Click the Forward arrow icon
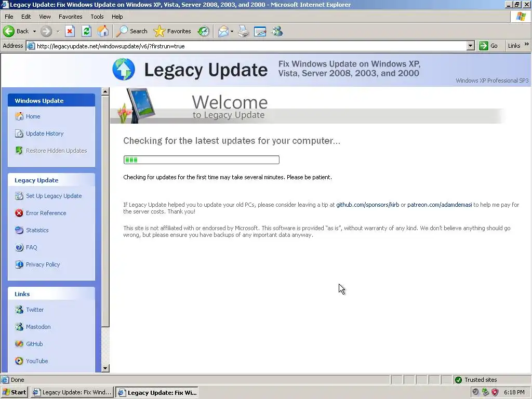532x399 pixels. click(46, 31)
